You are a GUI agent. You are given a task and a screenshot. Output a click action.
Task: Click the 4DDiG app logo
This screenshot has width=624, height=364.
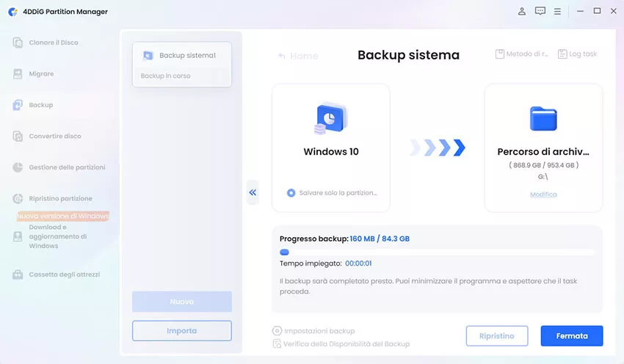(12, 12)
